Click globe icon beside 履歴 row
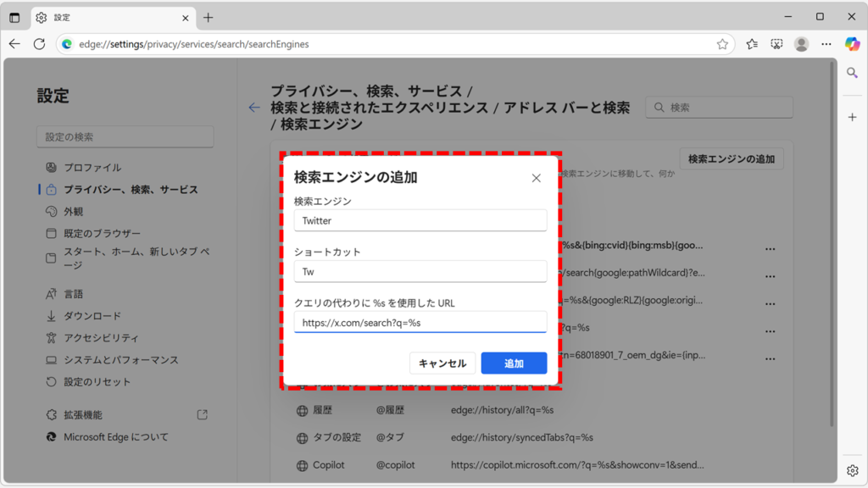 pyautogui.click(x=302, y=411)
